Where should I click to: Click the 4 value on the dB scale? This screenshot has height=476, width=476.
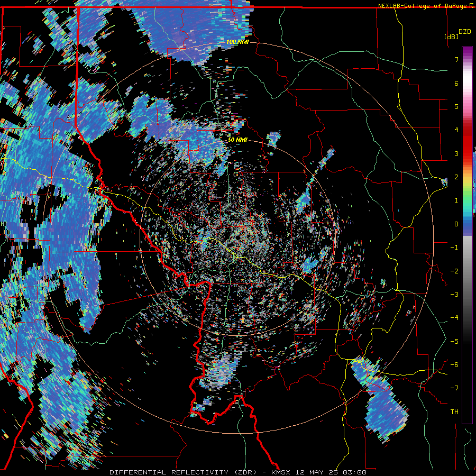[456, 130]
